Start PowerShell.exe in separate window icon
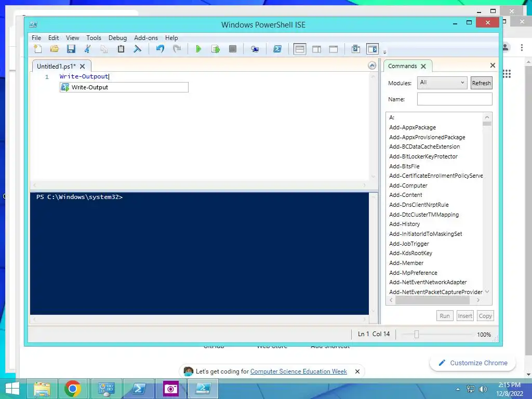The width and height of the screenshot is (532, 399). tap(277, 49)
